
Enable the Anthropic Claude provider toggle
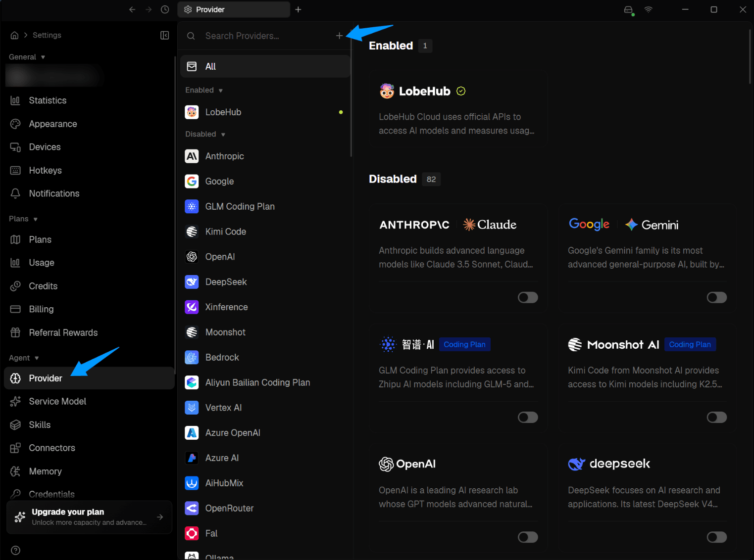coord(528,297)
